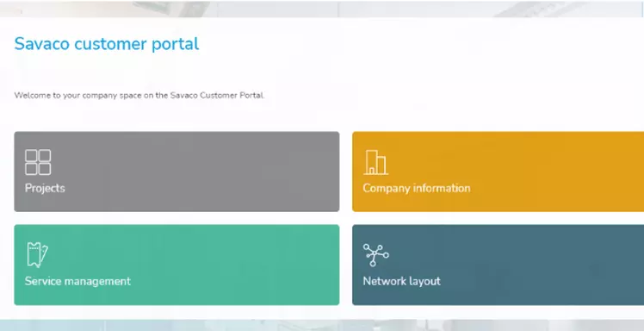
Task: Click the Network layout nodes icon
Action: click(x=375, y=255)
